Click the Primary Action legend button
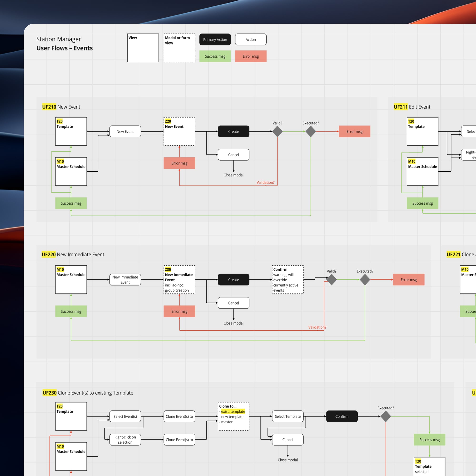476x476 pixels. click(x=215, y=40)
